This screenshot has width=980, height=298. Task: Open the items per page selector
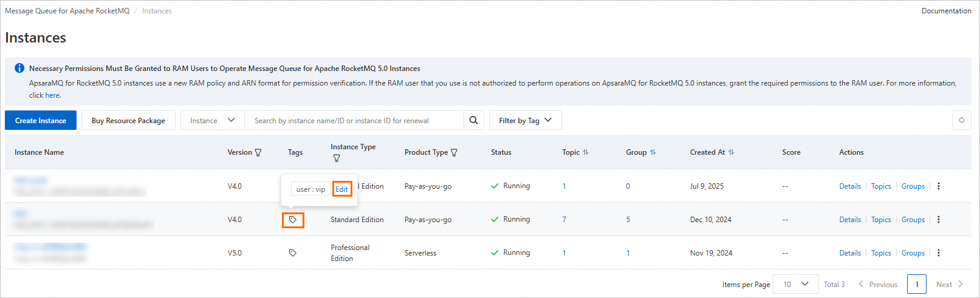[795, 284]
